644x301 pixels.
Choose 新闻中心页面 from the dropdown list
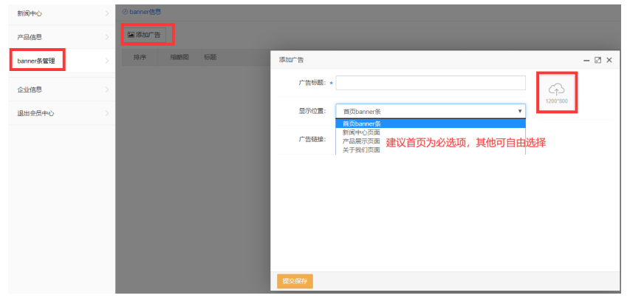point(362,132)
